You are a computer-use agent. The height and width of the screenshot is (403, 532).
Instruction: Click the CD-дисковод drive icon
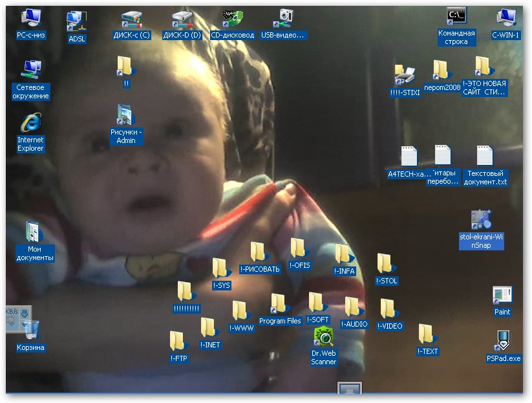232,19
